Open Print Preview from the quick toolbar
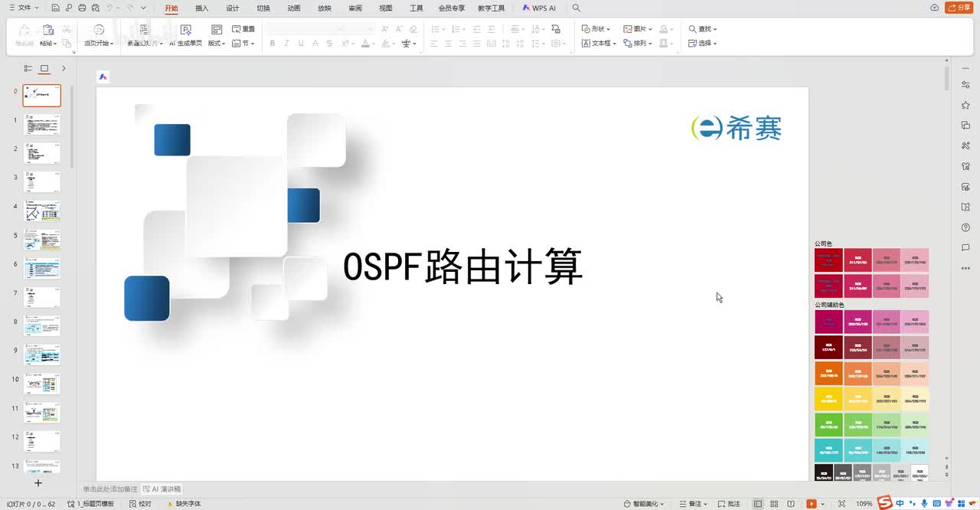Viewport: 980px width, 510px height. [95, 8]
